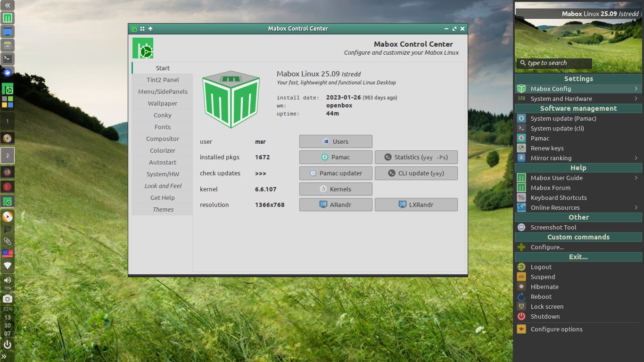Viewport: 644px width, 362px height.
Task: Click the up-arrow icon in window titlebar
Action: coord(150,29)
